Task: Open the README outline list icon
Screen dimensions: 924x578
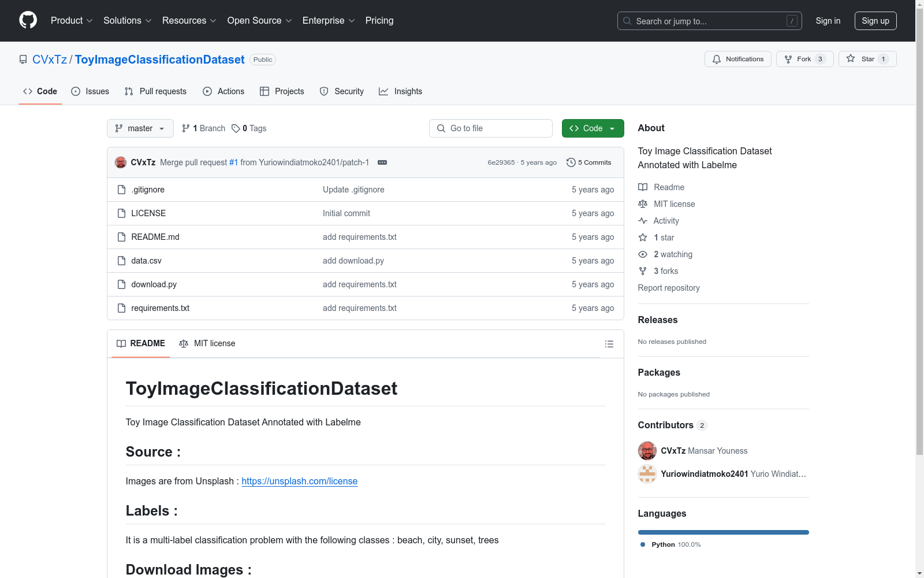Action: point(609,344)
